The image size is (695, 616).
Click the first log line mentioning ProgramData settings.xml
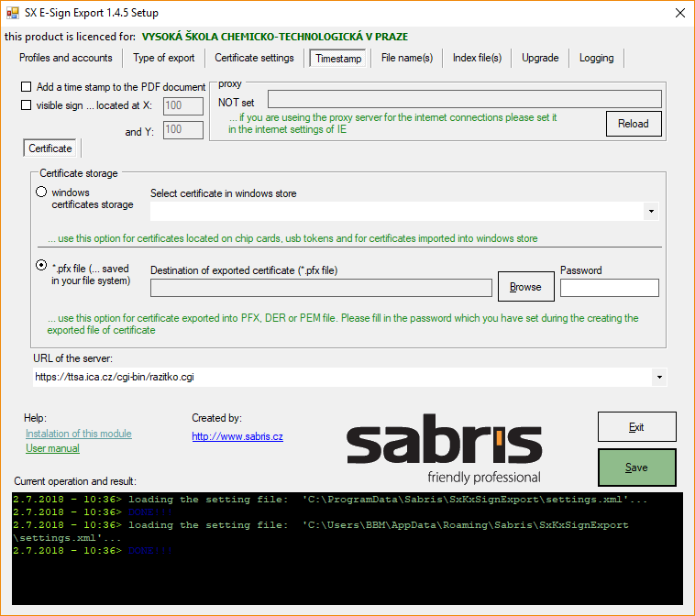pos(330,500)
